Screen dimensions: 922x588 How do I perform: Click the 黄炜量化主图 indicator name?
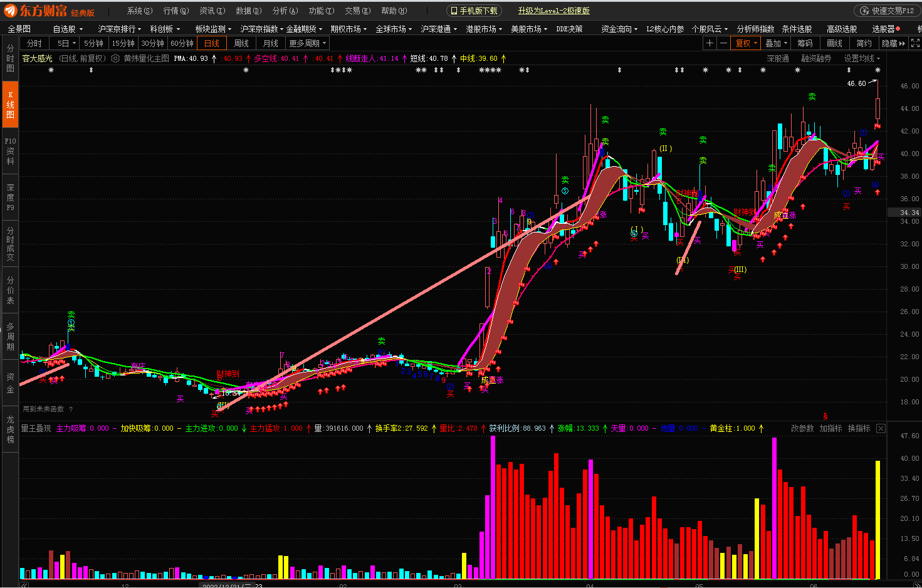(146, 58)
